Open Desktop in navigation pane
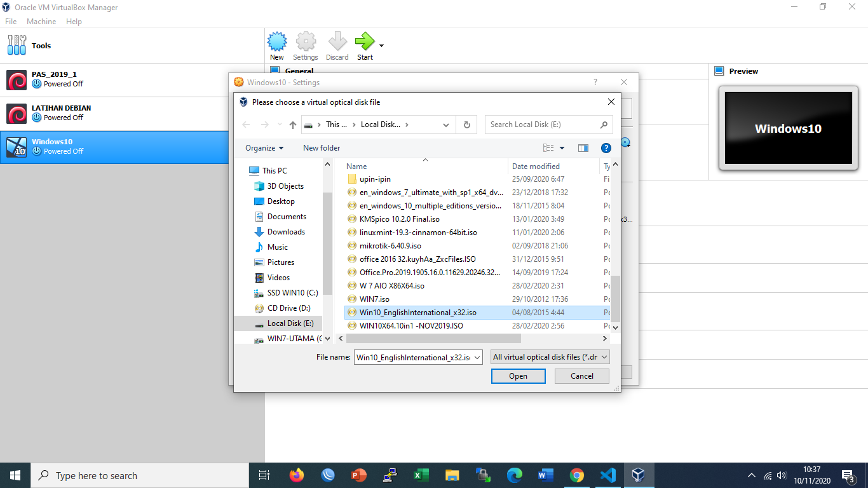The height and width of the screenshot is (488, 868). 274,201
